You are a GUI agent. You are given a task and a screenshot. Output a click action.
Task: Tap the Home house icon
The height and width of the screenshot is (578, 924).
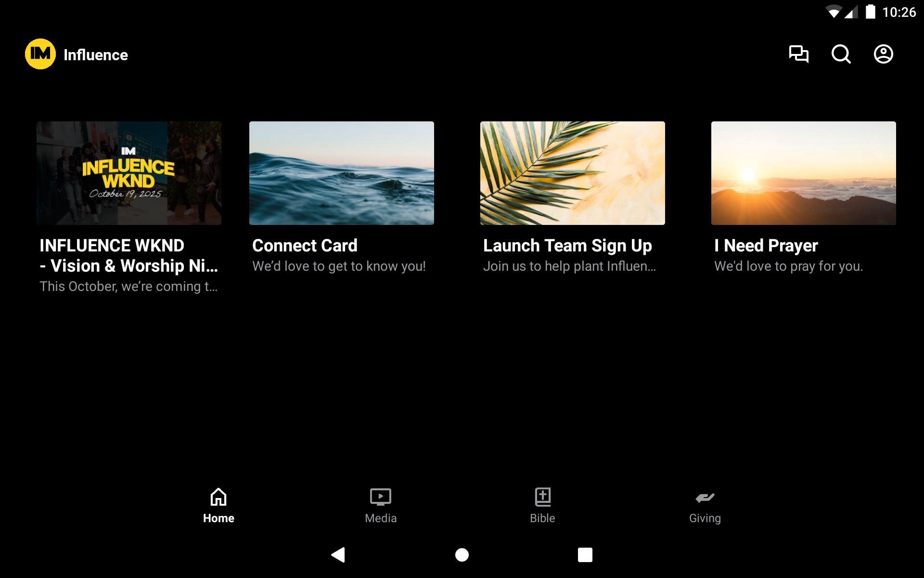point(218,497)
